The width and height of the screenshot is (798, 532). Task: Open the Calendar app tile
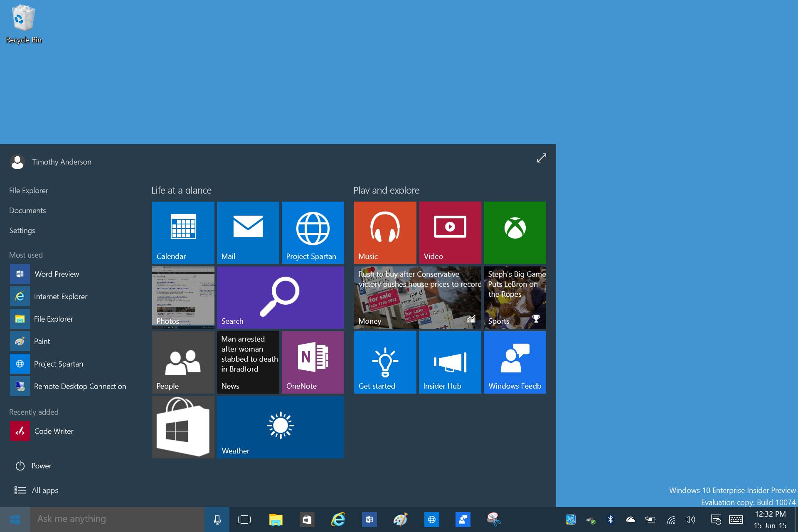point(182,232)
